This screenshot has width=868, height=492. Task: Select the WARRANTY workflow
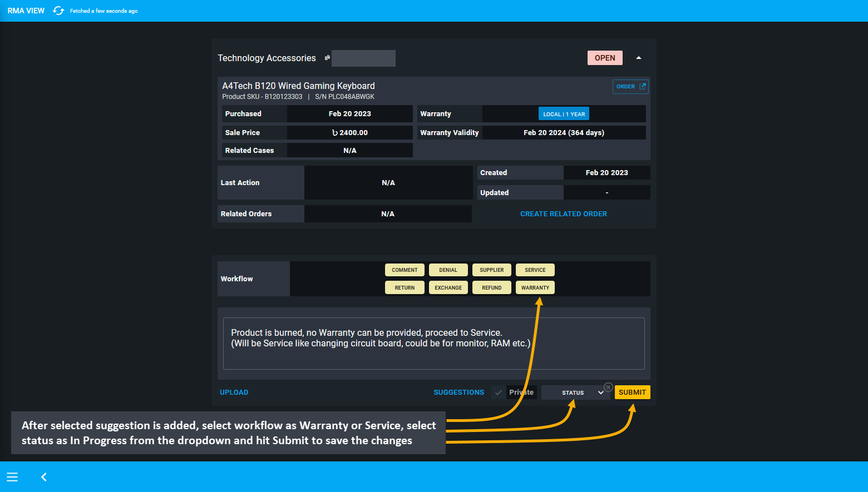(535, 288)
